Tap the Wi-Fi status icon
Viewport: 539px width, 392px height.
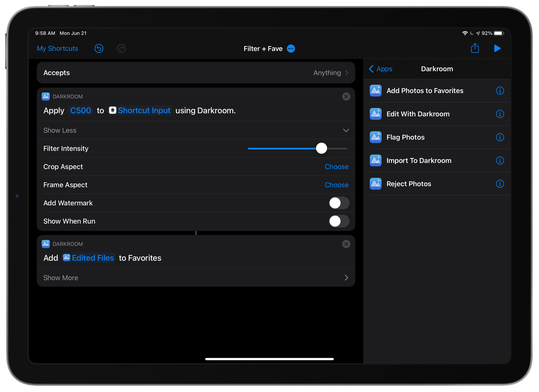465,33
